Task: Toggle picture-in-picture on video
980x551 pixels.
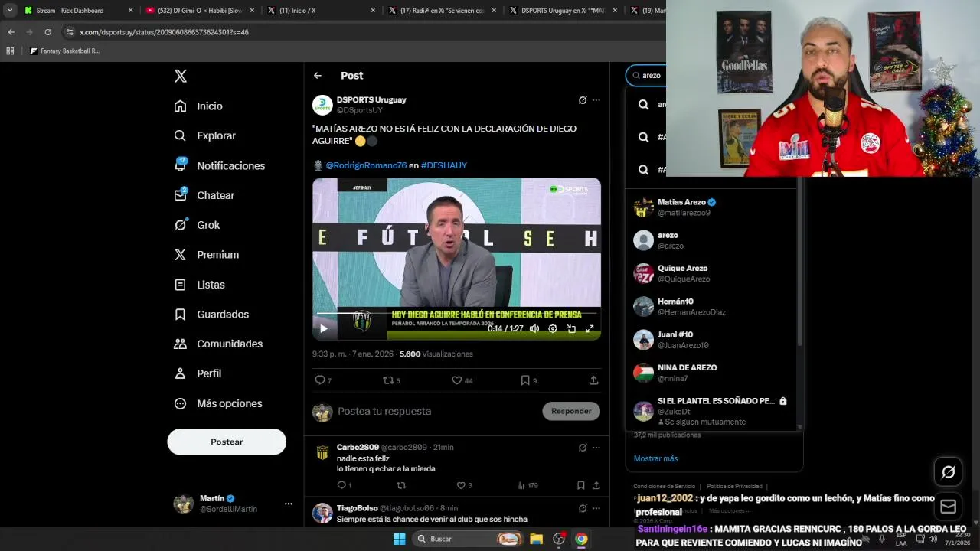Action: click(x=571, y=328)
